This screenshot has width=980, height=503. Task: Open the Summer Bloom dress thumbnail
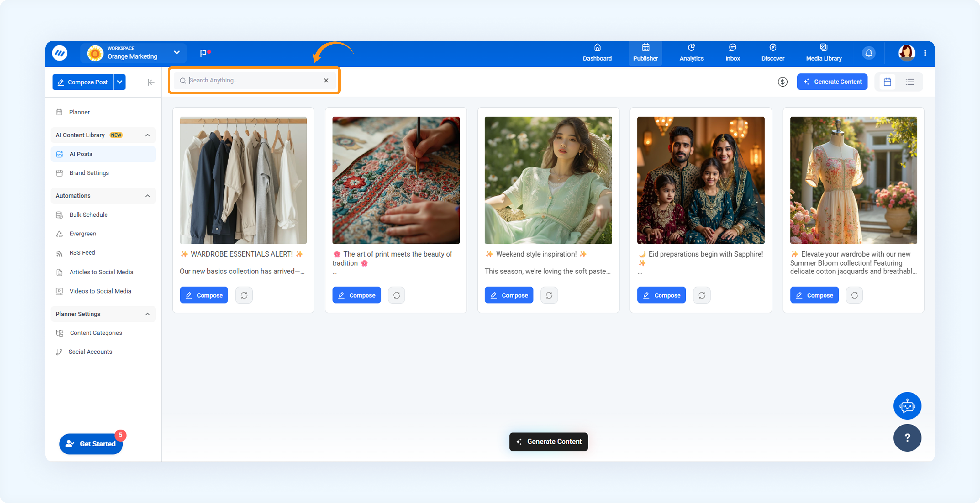tap(853, 180)
